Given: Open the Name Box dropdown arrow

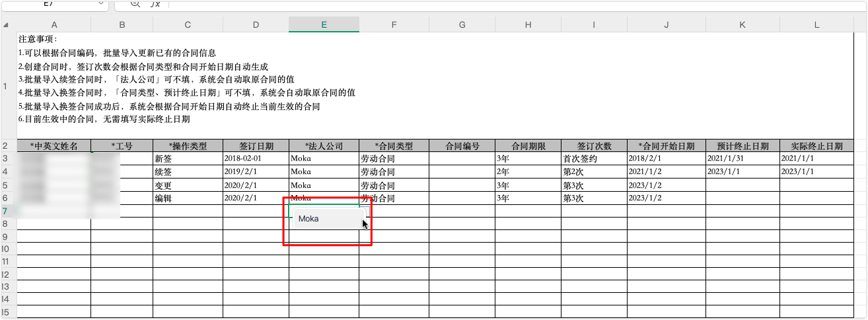Looking at the screenshot, I should coord(101,3).
